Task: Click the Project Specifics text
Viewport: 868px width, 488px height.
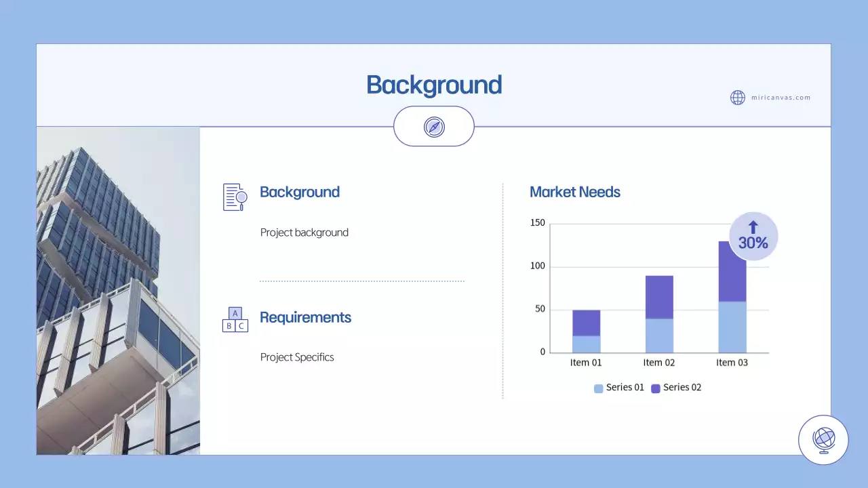Action: tap(297, 357)
